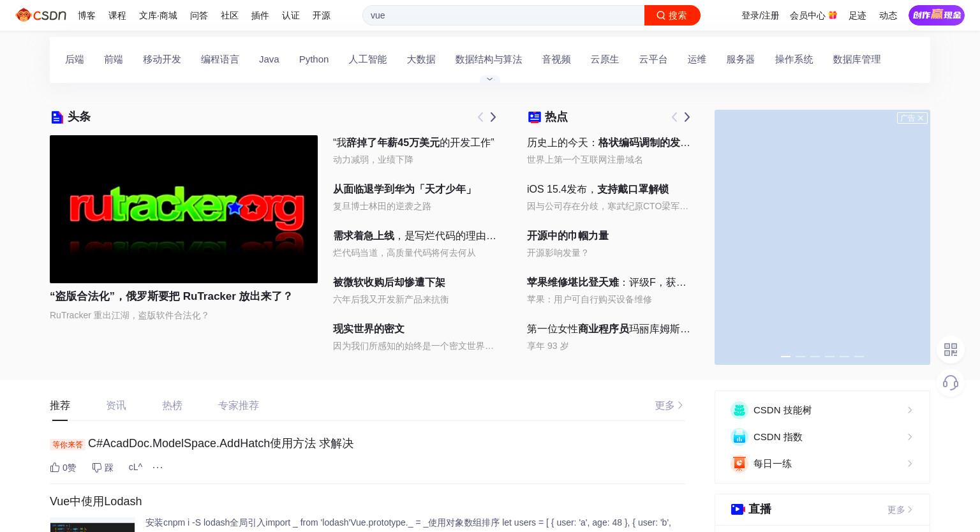Switch to the 资讯 tab
Image resolution: width=980 pixels, height=532 pixels.
click(x=116, y=406)
